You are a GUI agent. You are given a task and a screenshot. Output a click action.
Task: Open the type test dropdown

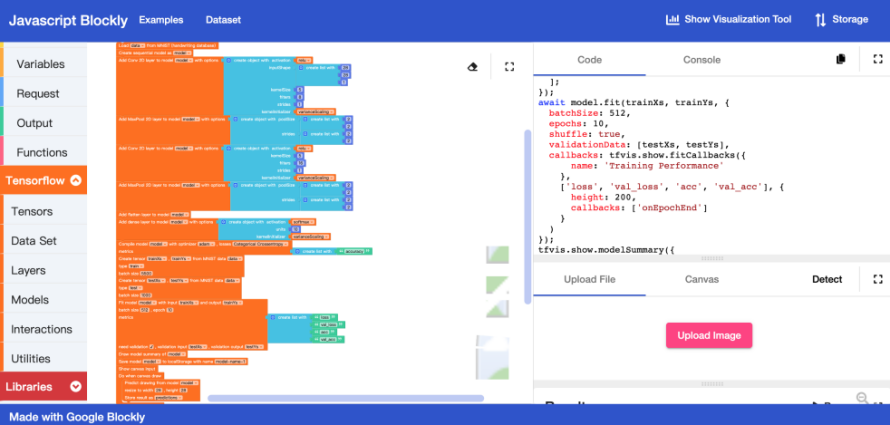pyautogui.click(x=135, y=288)
